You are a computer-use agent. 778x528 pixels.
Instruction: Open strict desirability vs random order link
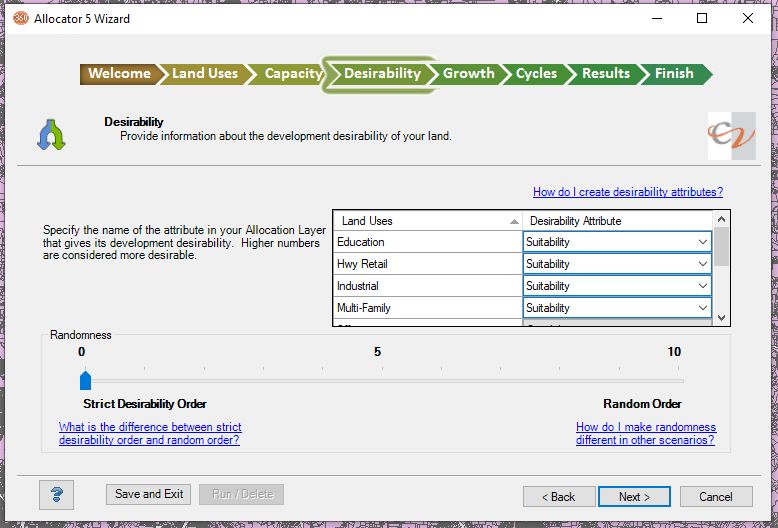click(x=150, y=433)
